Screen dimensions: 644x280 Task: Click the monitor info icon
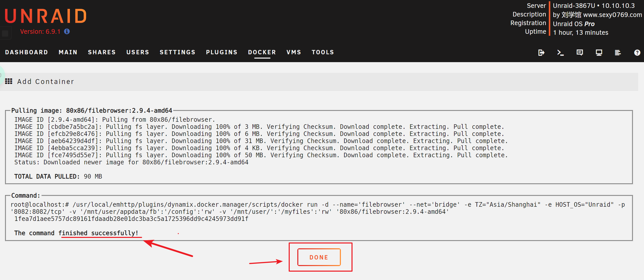tap(599, 52)
